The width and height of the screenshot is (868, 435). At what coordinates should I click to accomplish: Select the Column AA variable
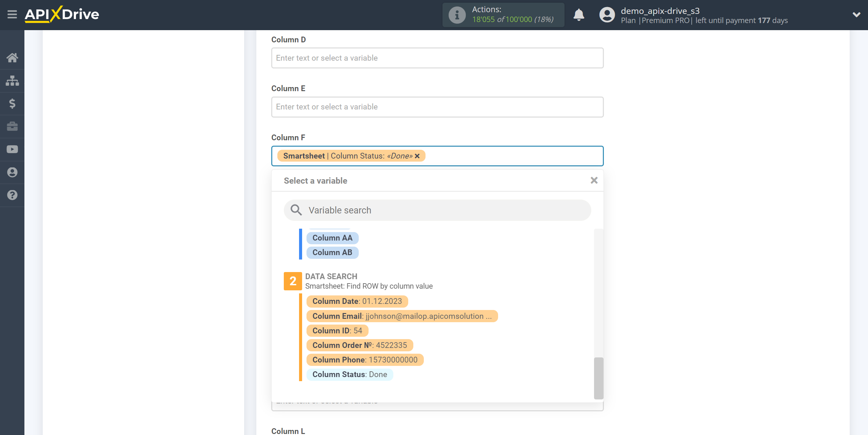click(x=332, y=238)
